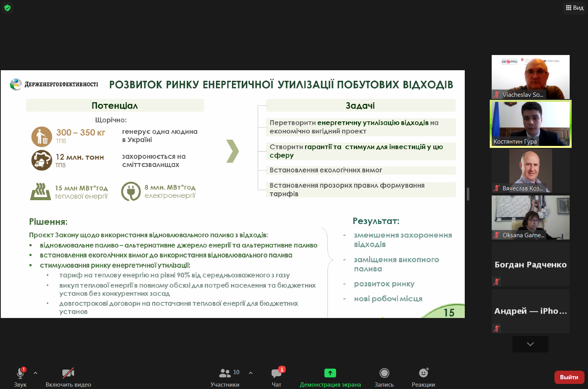Open the Реакции emoji icon
Screen dimensions: 588x389
click(423, 373)
